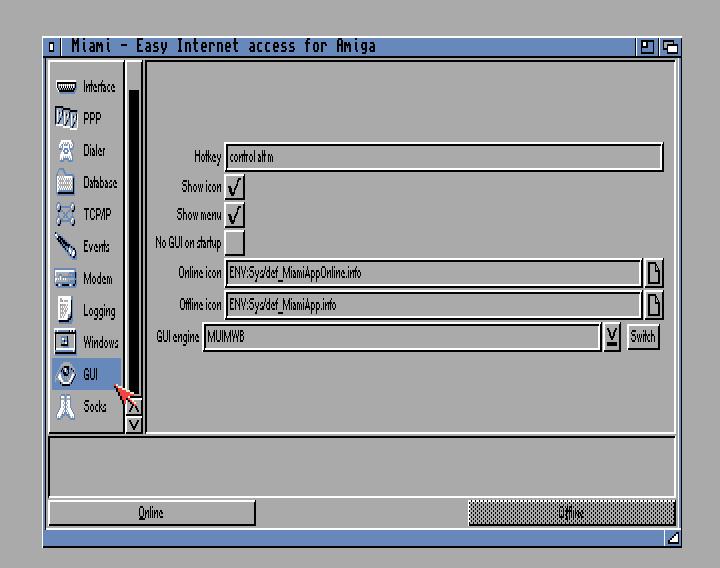The image size is (720, 568).
Task: Disable the Show icon checkbox
Action: [x=235, y=187]
